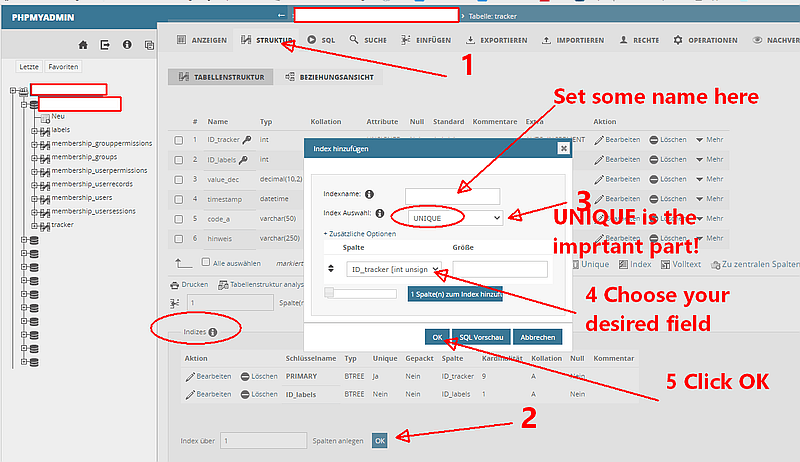Open the Anzeigen tab
800x462 pixels.
click(202, 40)
